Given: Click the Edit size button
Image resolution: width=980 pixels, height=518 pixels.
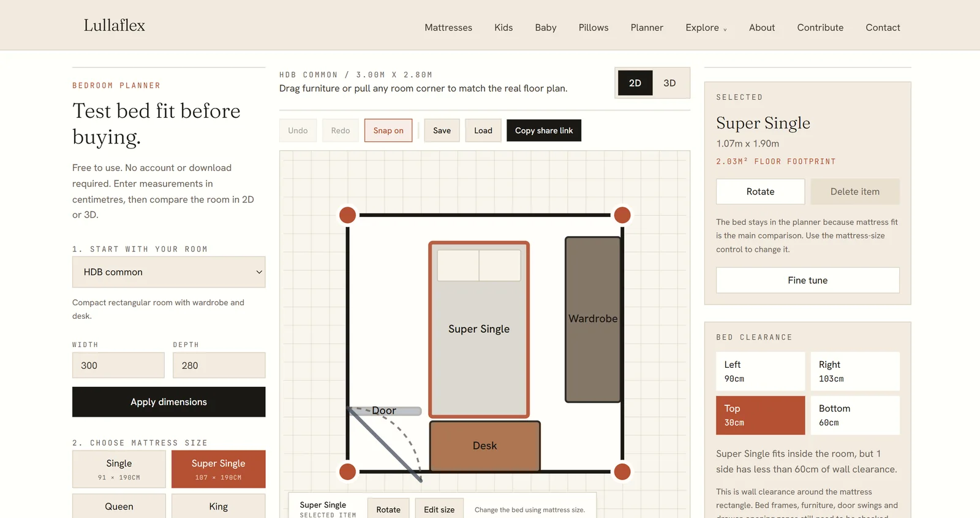Looking at the screenshot, I should point(439,509).
